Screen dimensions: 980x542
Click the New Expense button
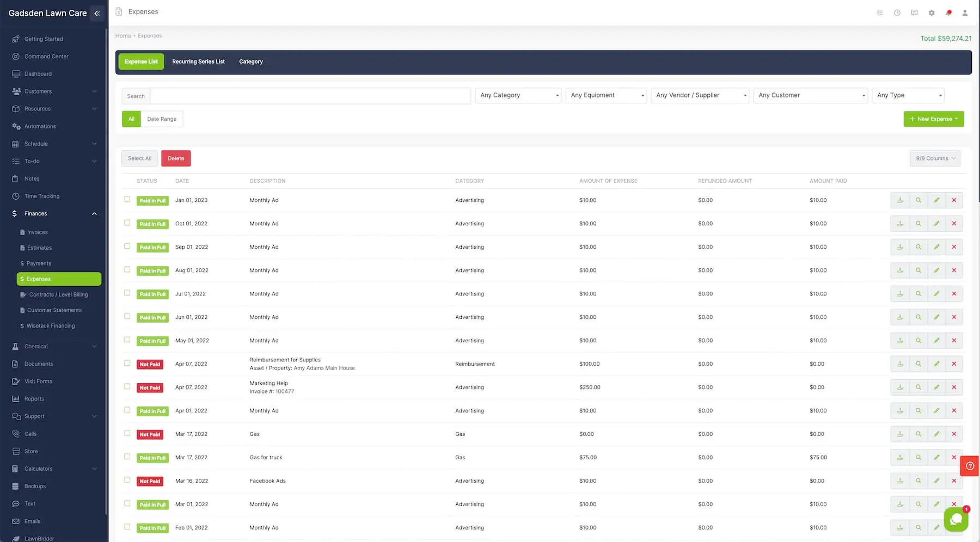click(x=933, y=119)
